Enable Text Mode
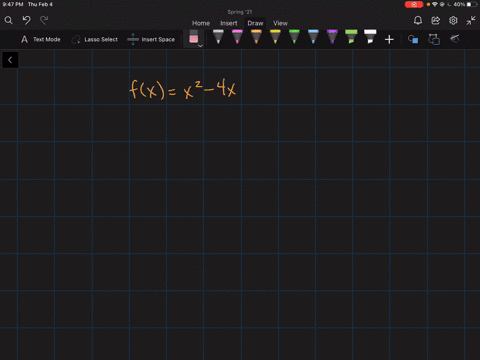480x360 pixels. (x=41, y=39)
